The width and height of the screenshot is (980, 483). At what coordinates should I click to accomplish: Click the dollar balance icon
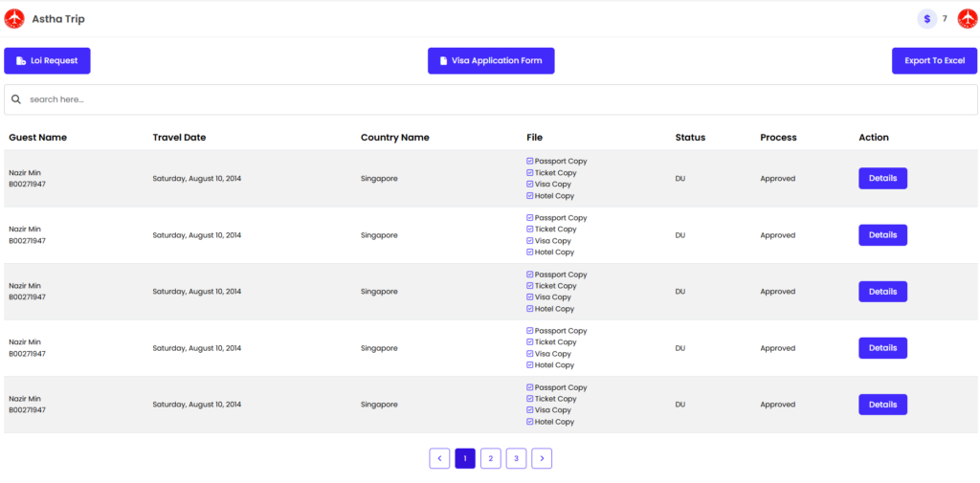click(x=926, y=19)
